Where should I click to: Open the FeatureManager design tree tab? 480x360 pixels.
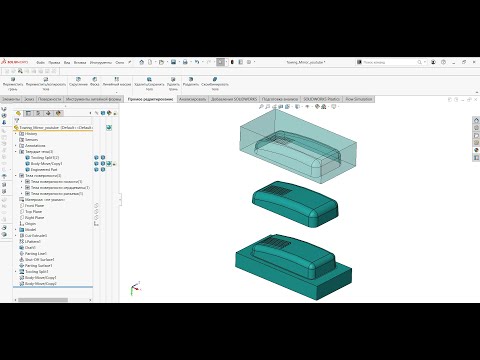tap(18, 113)
